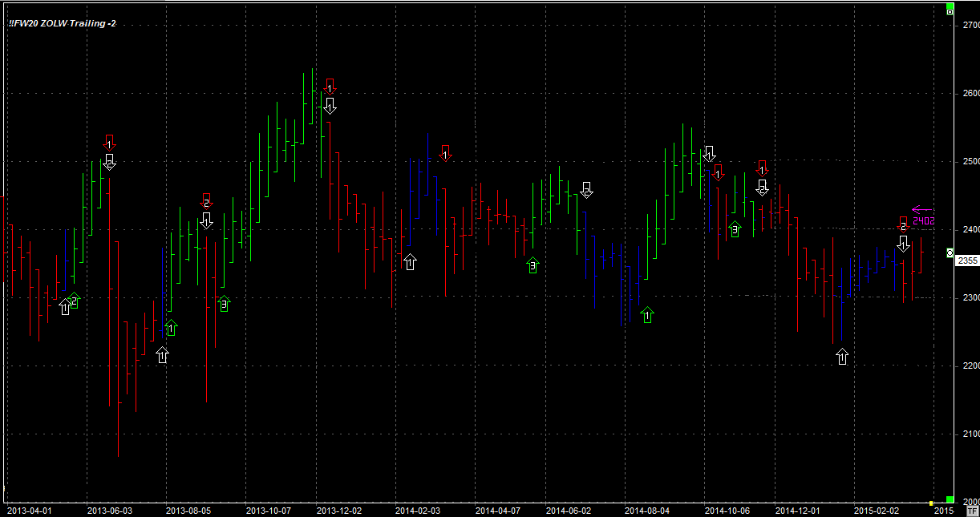This screenshot has width=980, height=517.
Task: Click the green square at chart bottom-right corner
Action: (950, 500)
